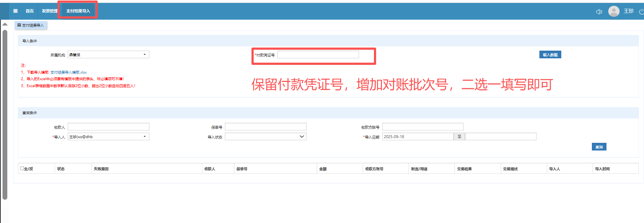Click the 查询 button
The width and height of the screenshot is (644, 223).
(x=599, y=147)
